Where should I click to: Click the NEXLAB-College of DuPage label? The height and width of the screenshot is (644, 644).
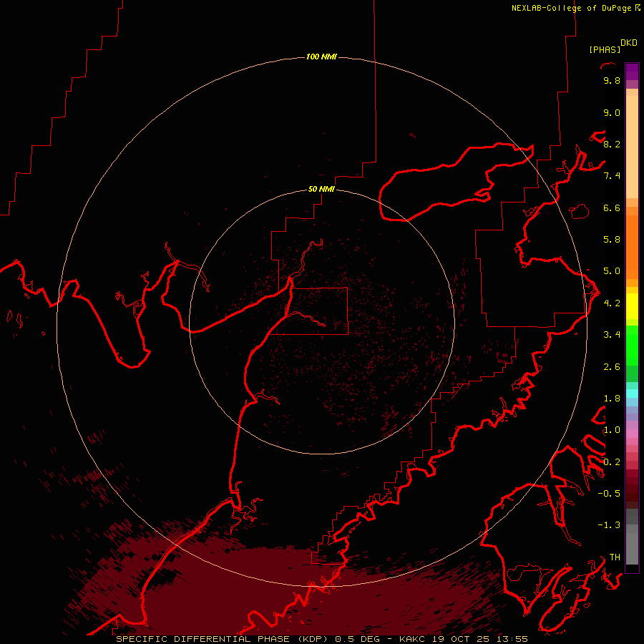point(572,8)
